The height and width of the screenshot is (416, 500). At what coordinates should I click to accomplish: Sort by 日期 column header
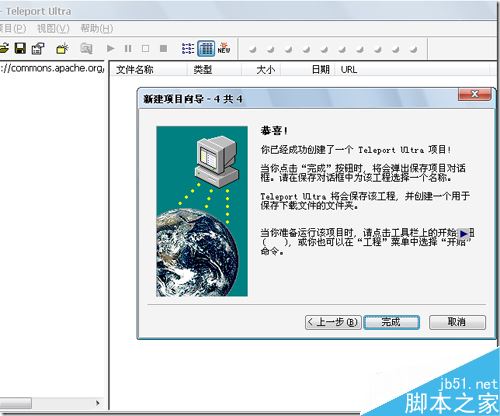pyautogui.click(x=308, y=70)
